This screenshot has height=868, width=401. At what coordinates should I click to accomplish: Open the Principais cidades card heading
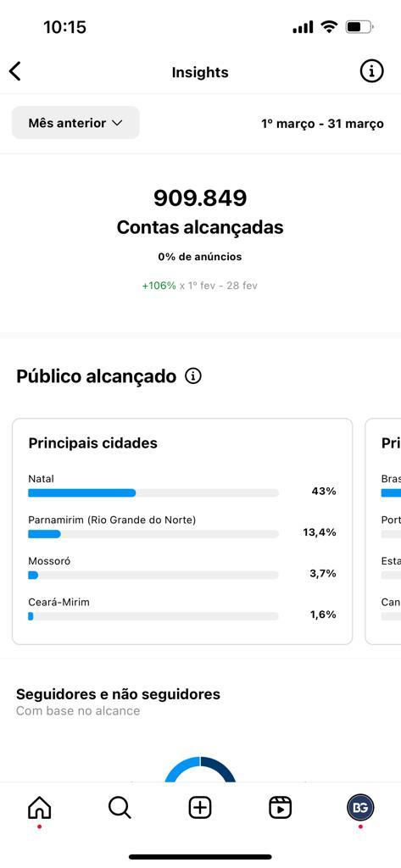pos(93,442)
